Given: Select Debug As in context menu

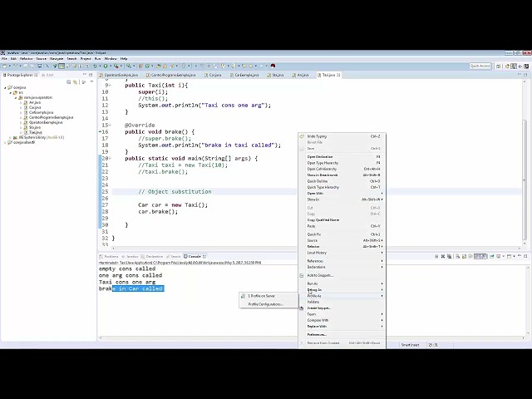Looking at the screenshot, I should (342, 290).
